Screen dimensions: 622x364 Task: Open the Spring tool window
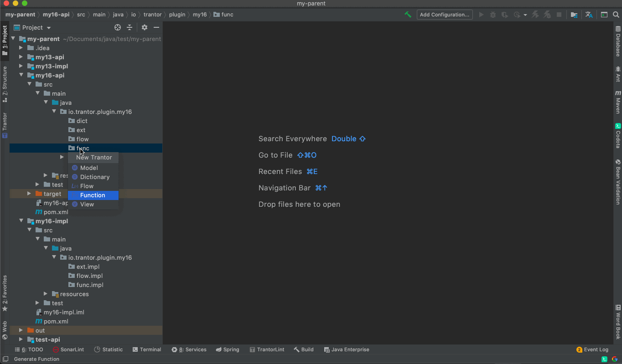pyautogui.click(x=228, y=349)
